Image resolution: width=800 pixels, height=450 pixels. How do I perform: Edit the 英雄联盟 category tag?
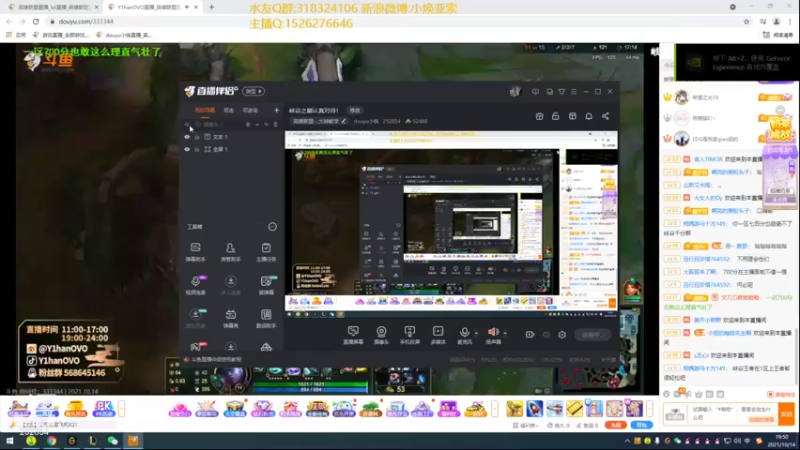[319, 121]
